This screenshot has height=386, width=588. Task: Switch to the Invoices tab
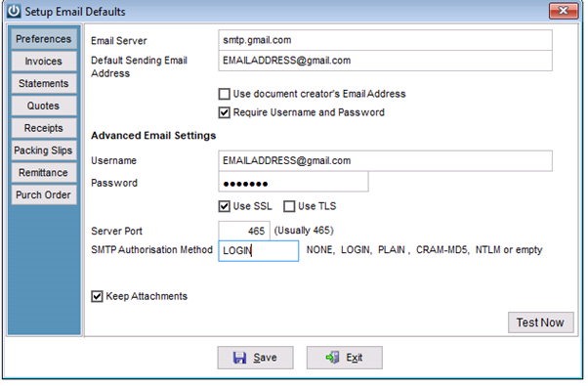pyautogui.click(x=44, y=62)
